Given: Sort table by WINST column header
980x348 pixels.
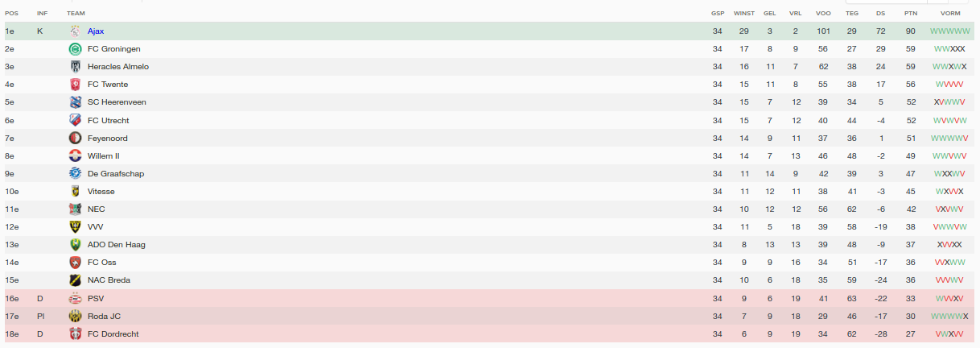Looking at the screenshot, I should 744,14.
